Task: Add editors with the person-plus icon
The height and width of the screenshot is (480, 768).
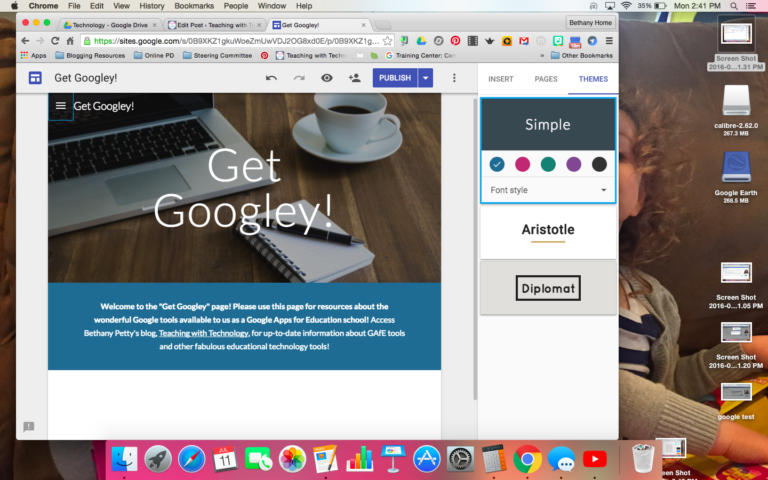Action: pos(354,78)
